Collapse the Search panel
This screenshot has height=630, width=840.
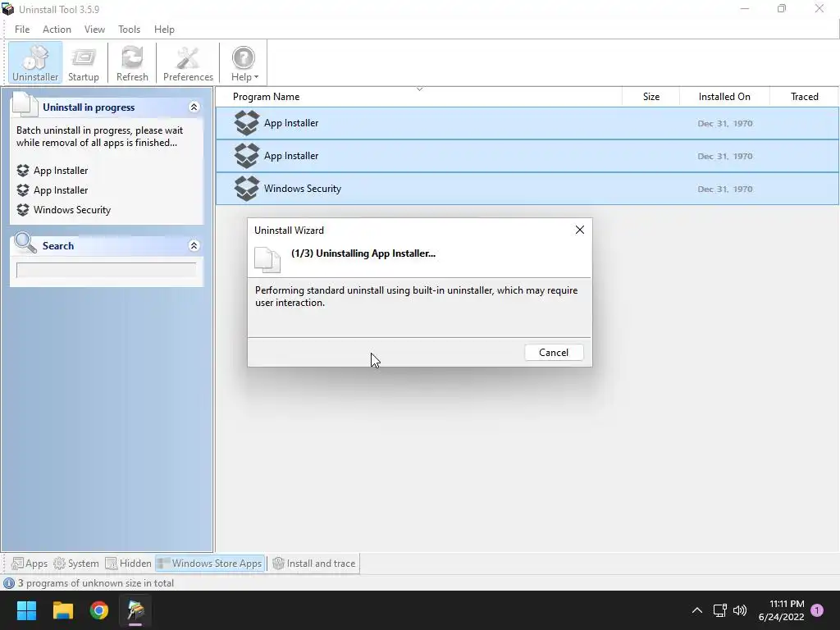tap(194, 246)
